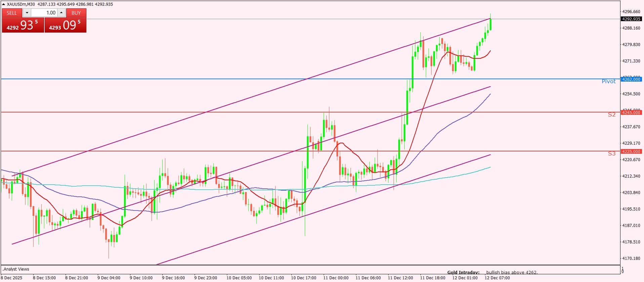Click the 4237.670 price axis label

tap(632, 127)
